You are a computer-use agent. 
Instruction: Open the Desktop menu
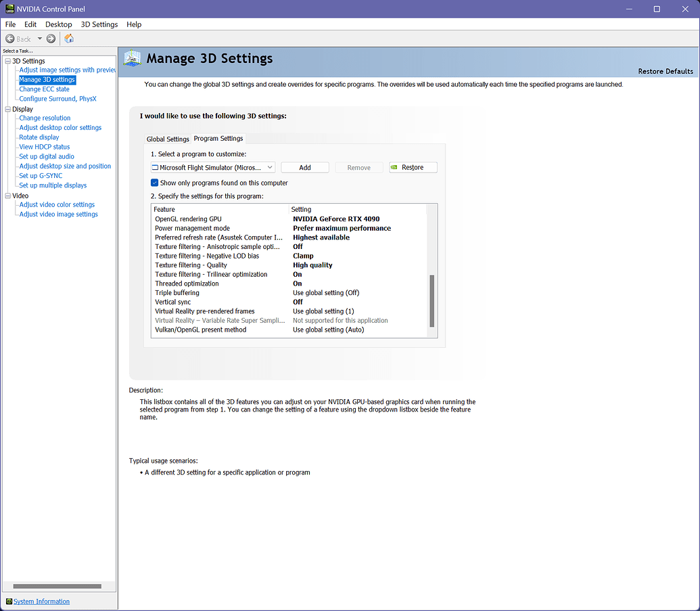58,24
